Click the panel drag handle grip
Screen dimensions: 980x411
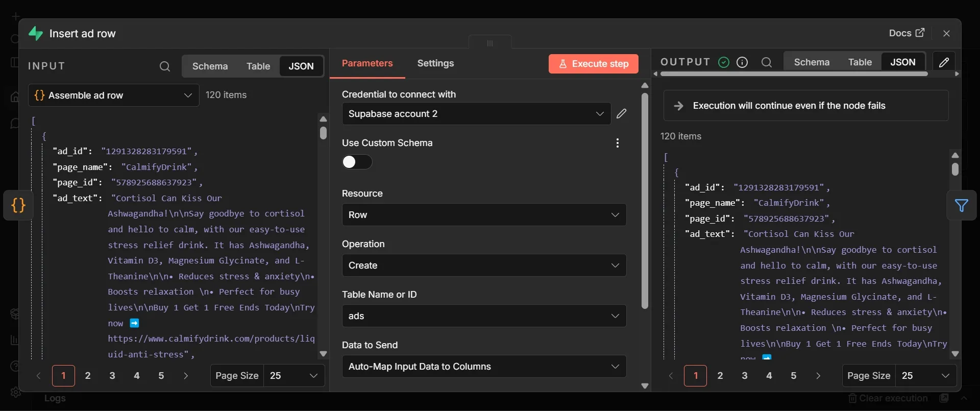(490, 43)
